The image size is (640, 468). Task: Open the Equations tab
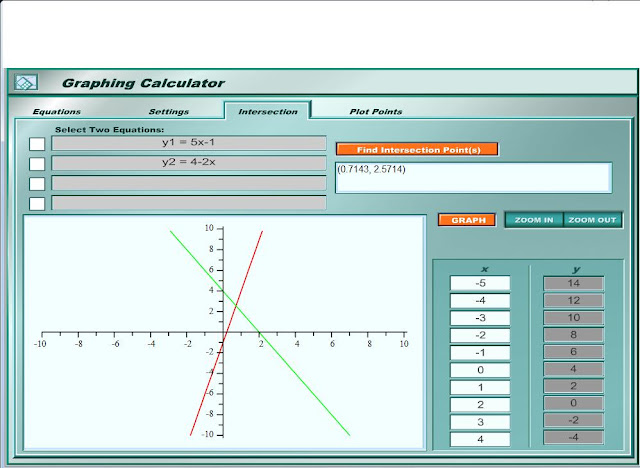click(57, 111)
